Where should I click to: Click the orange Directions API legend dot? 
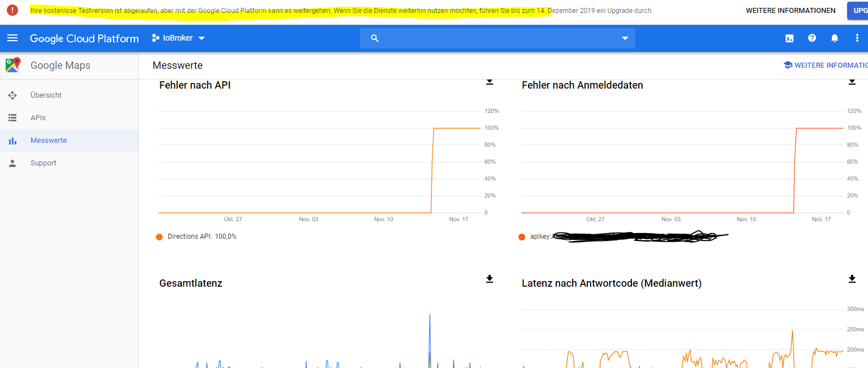tap(159, 237)
